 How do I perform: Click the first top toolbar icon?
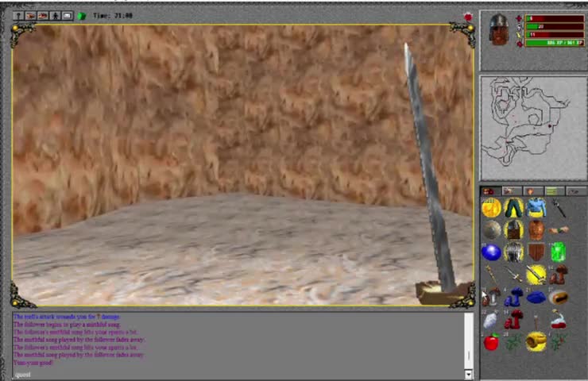tap(19, 16)
